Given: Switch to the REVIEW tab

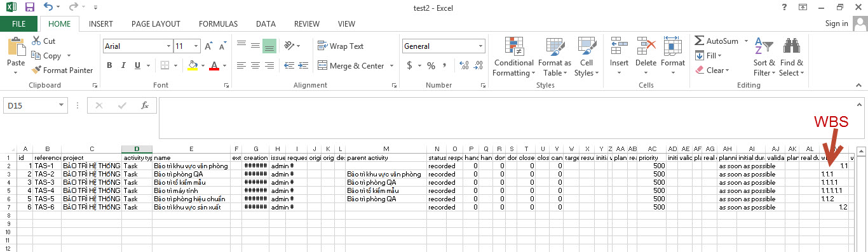Looking at the screenshot, I should [x=307, y=23].
